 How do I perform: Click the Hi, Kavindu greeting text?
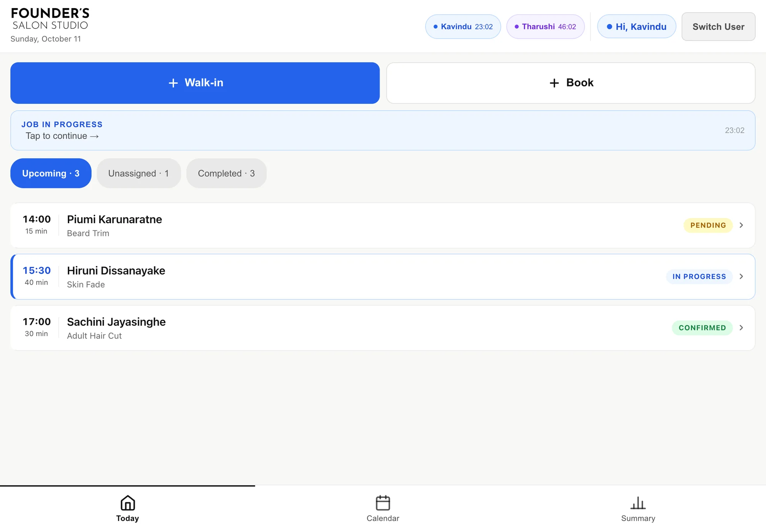[641, 27]
